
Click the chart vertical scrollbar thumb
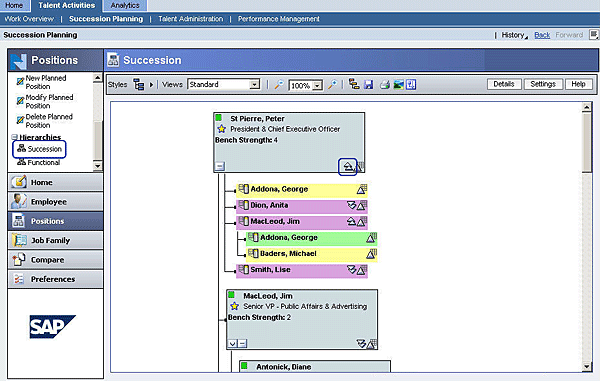(587, 142)
